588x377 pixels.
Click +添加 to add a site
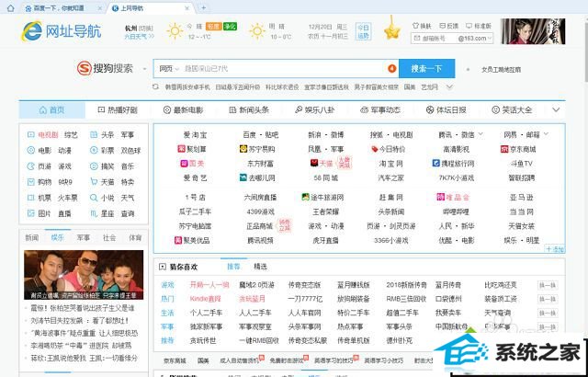[x=555, y=248]
